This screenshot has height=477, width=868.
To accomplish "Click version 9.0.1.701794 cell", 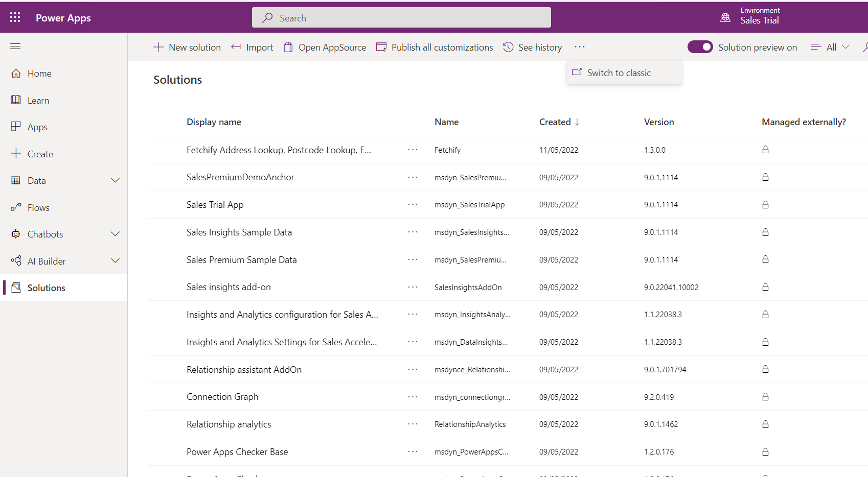I will (x=665, y=370).
